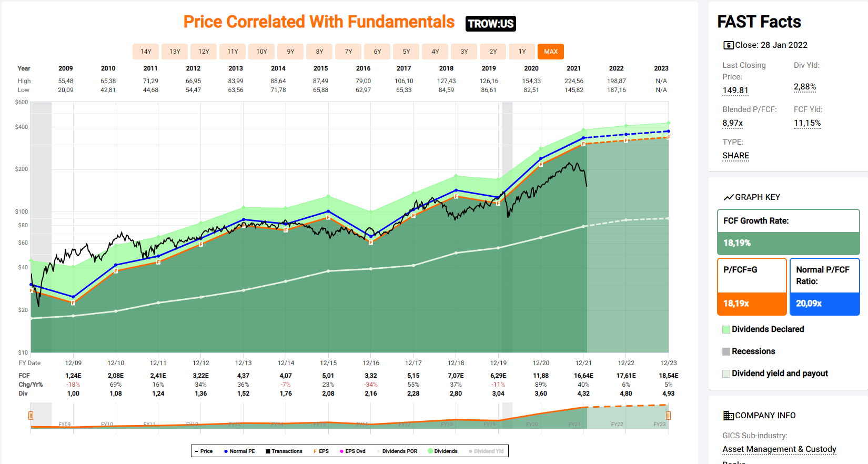Toggle Dividend yield and payout option

click(726, 374)
